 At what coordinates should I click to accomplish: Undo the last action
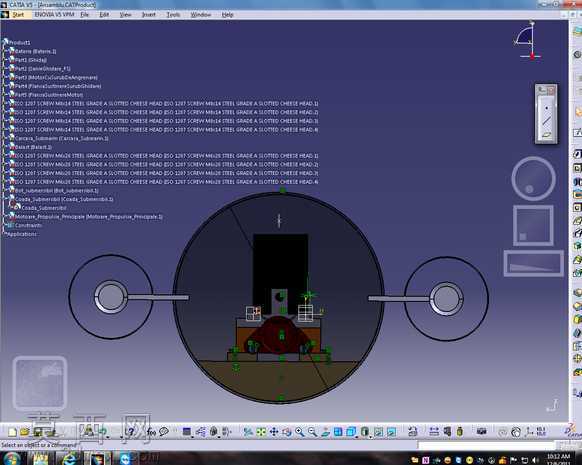(102, 432)
